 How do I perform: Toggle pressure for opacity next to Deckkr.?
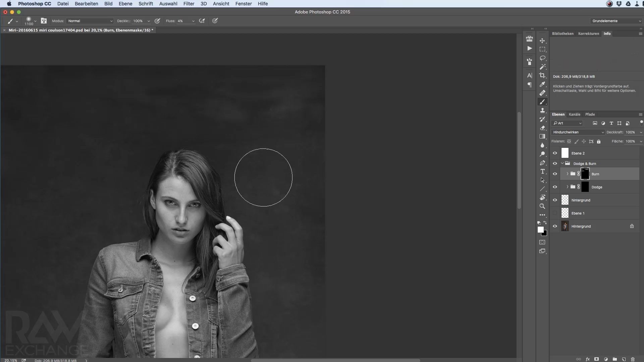point(157,21)
